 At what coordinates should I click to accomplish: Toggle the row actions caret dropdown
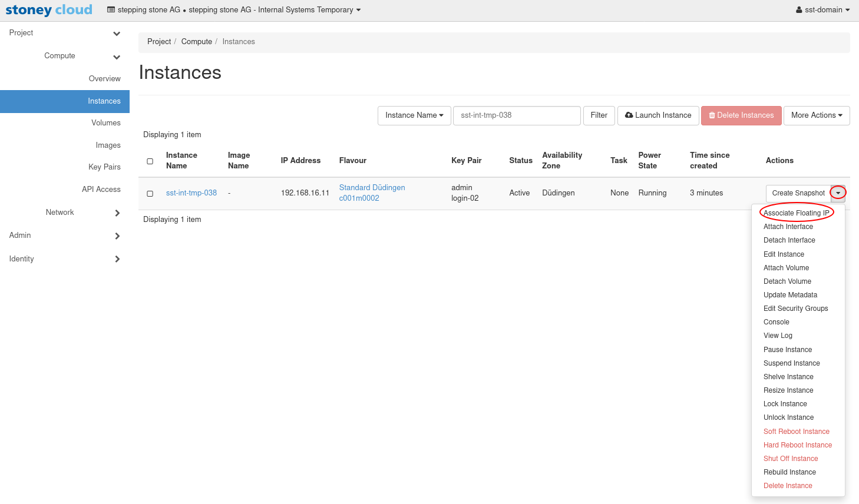[x=838, y=193]
